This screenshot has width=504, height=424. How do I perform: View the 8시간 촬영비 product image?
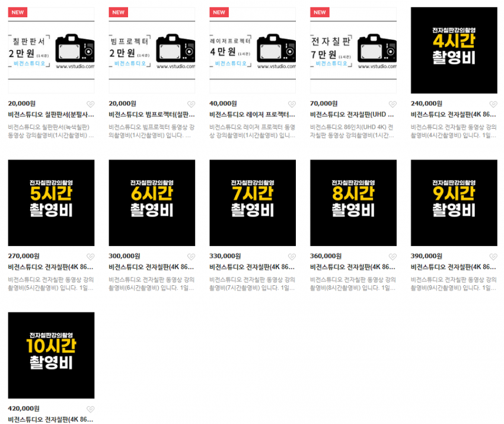point(353,203)
